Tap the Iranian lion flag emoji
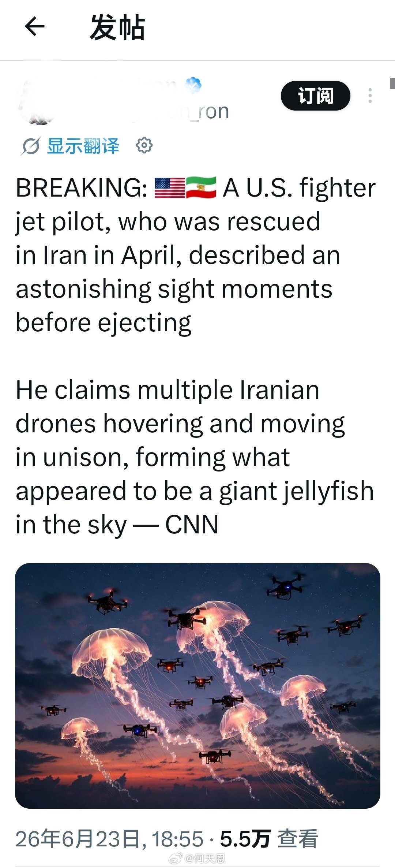Image resolution: width=395 pixels, height=868 pixels. [201, 188]
